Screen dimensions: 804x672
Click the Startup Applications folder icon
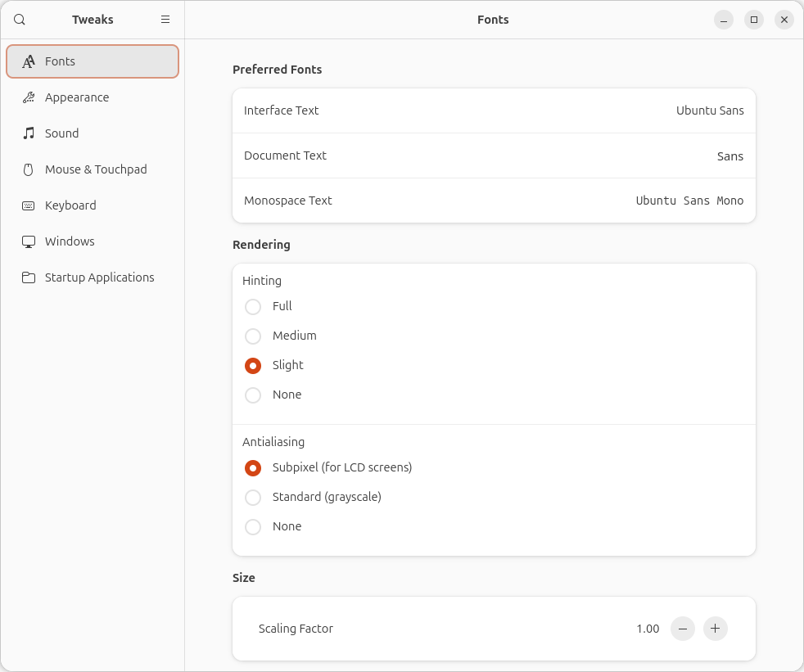(29, 277)
